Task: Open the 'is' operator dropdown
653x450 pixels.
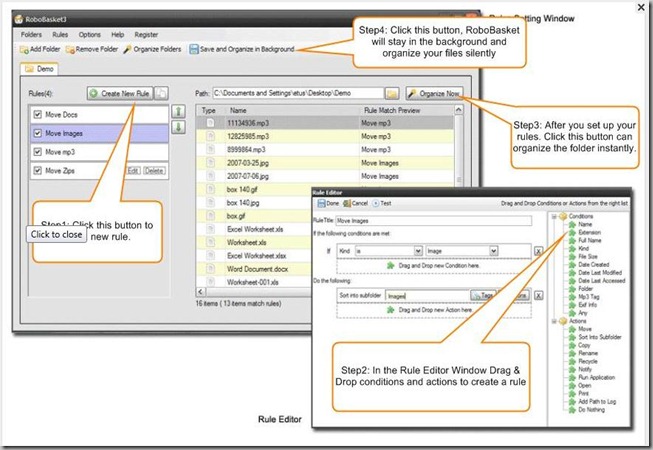Action: pyautogui.click(x=418, y=251)
